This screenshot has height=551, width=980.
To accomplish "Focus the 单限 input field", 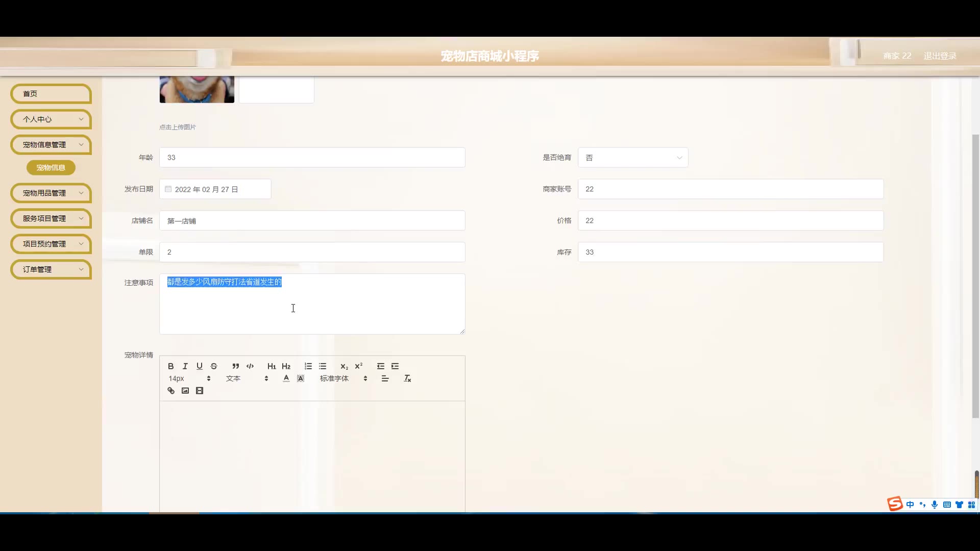I will coord(312,252).
